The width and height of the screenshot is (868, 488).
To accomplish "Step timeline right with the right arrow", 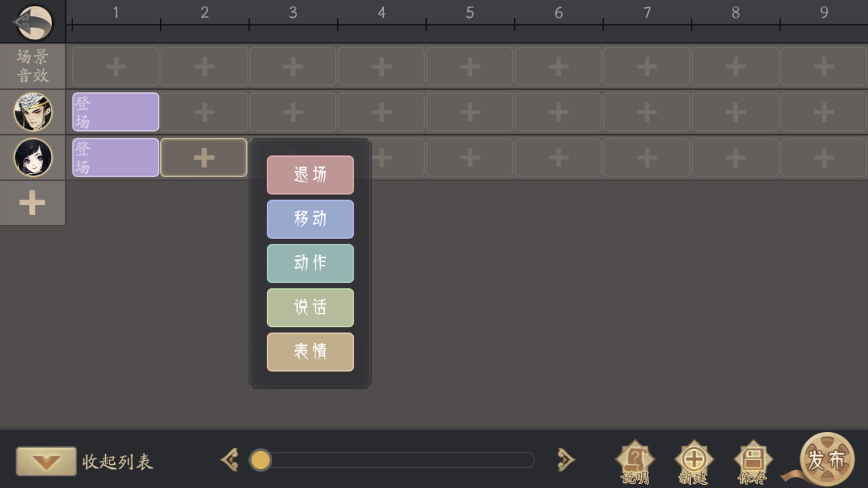I will point(565,460).
